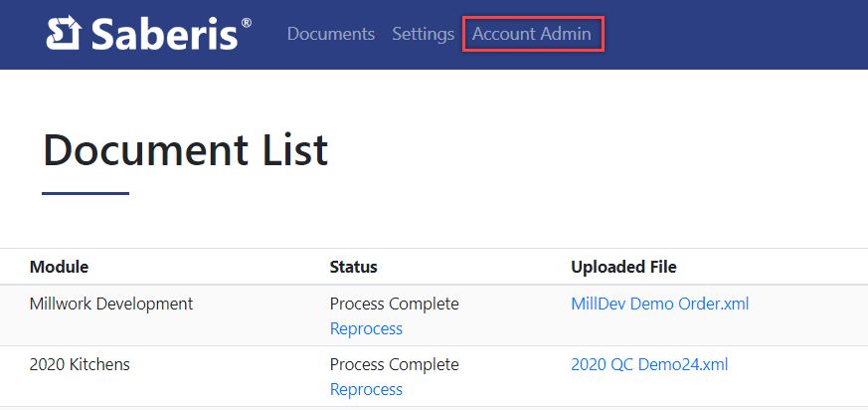This screenshot has width=868, height=410.
Task: Open the 2020 QC Demo24.xml file link
Action: click(648, 364)
